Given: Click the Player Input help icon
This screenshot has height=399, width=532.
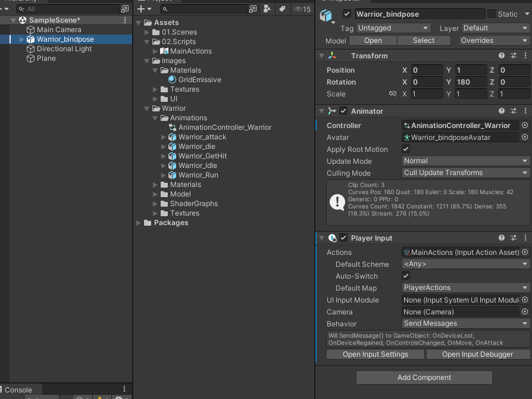Looking at the screenshot, I should pyautogui.click(x=502, y=238).
